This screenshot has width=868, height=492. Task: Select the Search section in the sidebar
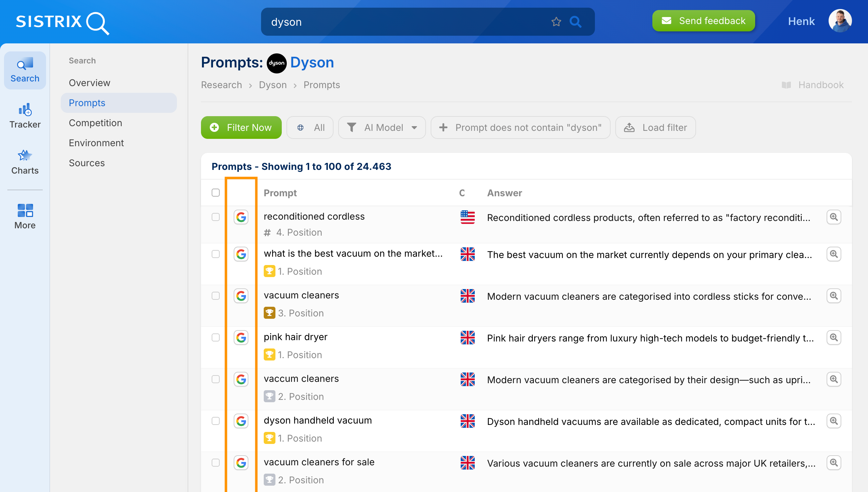coord(25,70)
